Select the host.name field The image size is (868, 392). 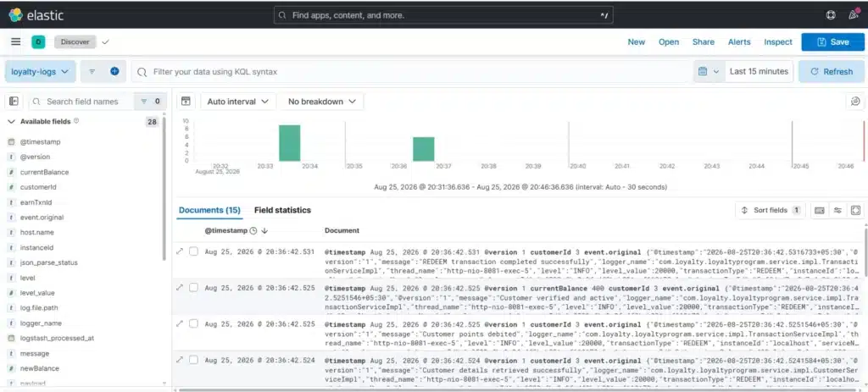tap(37, 232)
